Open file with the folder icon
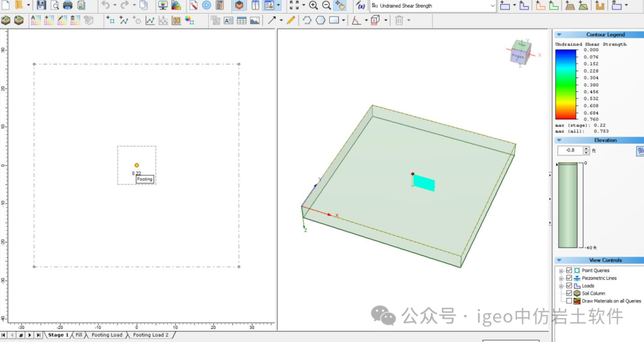The height and width of the screenshot is (342, 644). (x=18, y=5)
